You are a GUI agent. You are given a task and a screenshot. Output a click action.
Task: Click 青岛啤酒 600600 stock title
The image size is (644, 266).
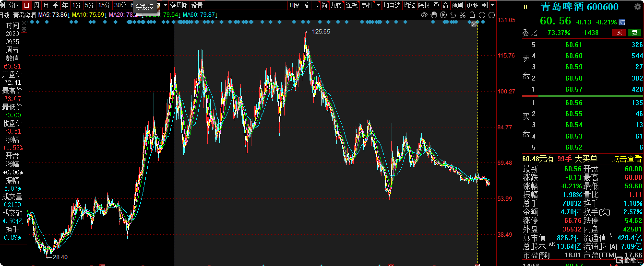579,7
